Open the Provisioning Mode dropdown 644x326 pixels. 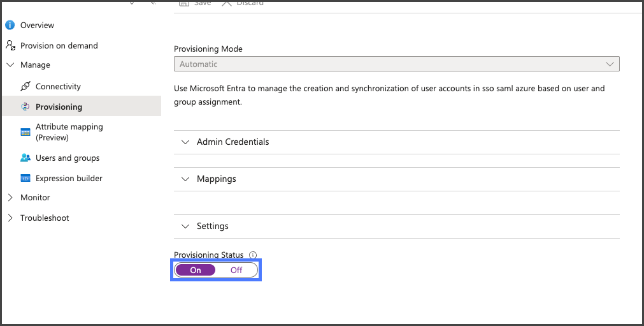(x=396, y=64)
